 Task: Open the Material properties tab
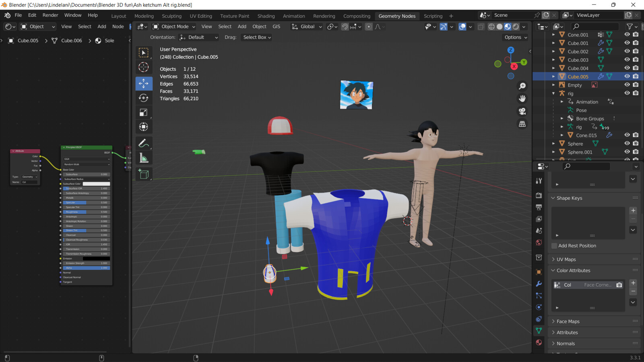[539, 342]
